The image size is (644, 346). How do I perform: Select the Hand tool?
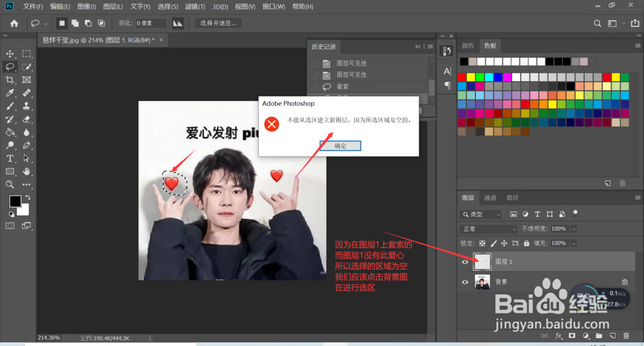pos(26,171)
